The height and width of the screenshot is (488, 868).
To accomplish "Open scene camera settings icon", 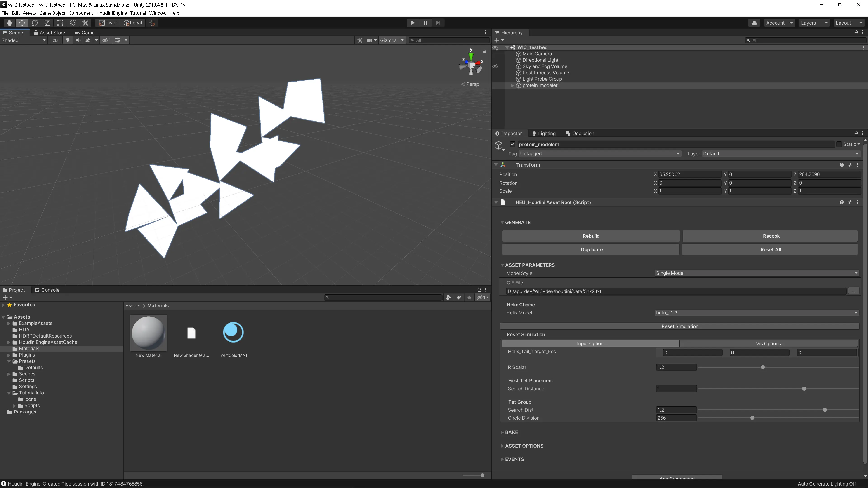I will [369, 40].
